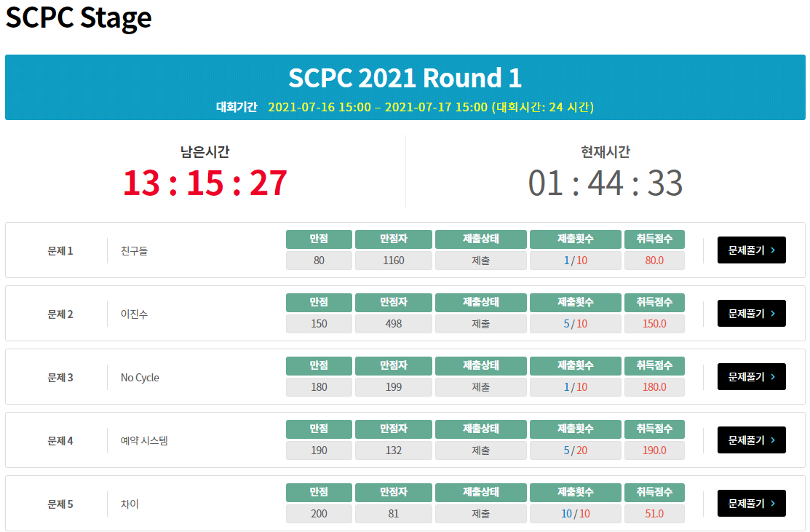810x532 pixels.
Task: Click problem 2 earned score 150.0
Action: click(x=654, y=324)
